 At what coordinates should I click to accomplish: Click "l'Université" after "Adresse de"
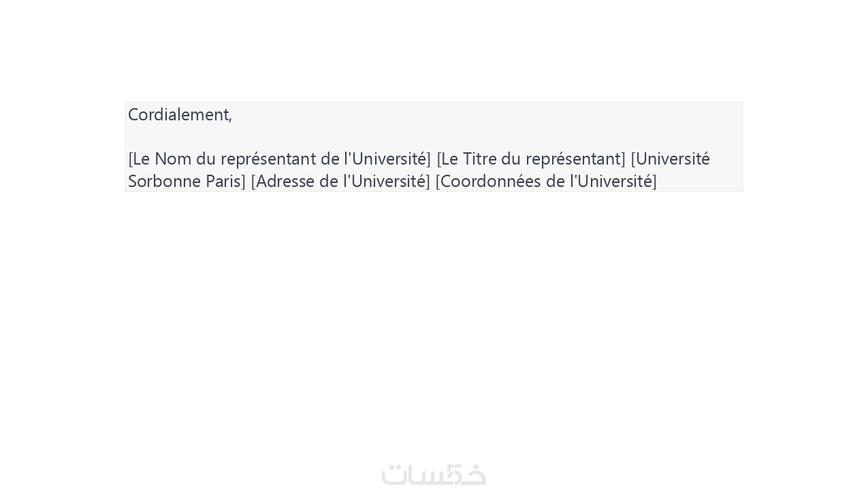coord(387,181)
